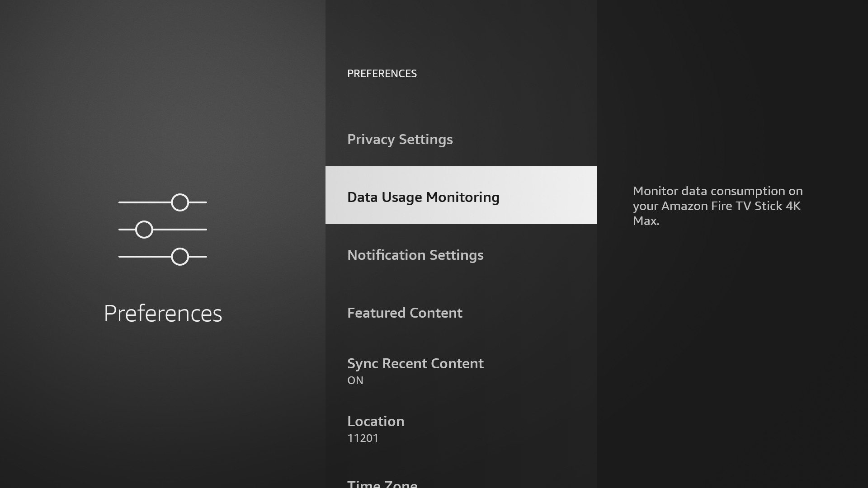This screenshot has height=488, width=868.
Task: Open Data Usage Monitoring
Action: pyautogui.click(x=423, y=197)
